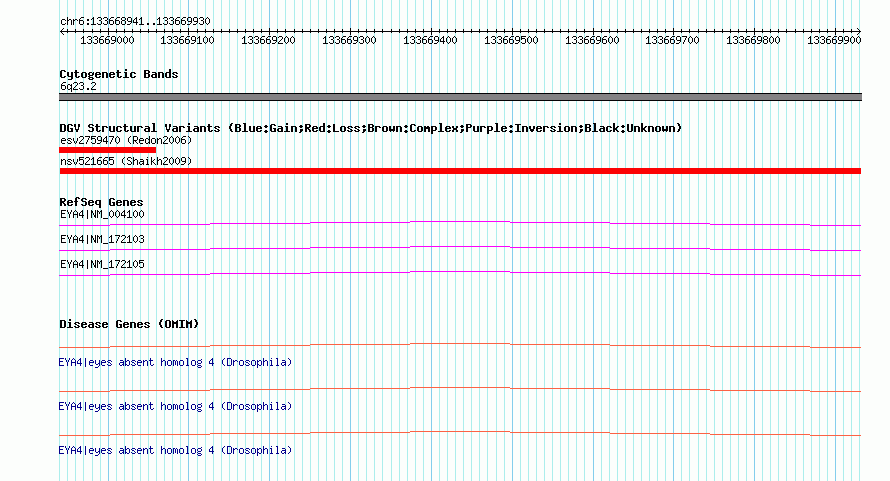Viewport: 890px width, 481px height.
Task: Select the Cytogenetic Bands track title
Action: point(119,74)
